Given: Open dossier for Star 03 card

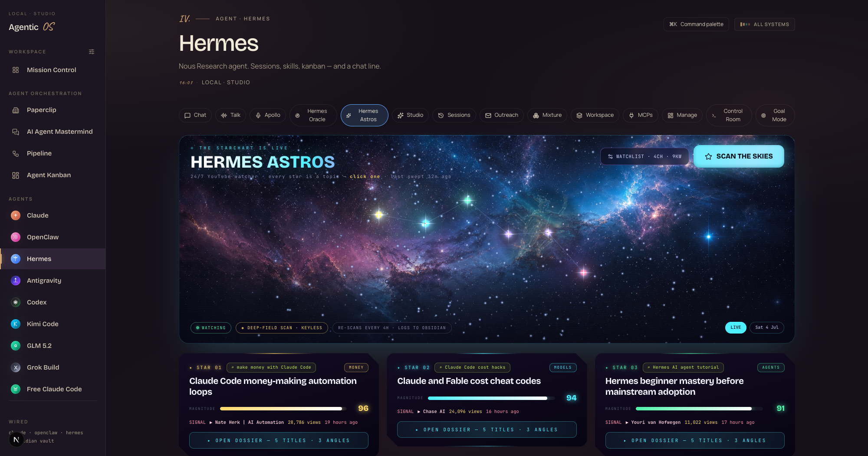Looking at the screenshot, I should pyautogui.click(x=695, y=440).
